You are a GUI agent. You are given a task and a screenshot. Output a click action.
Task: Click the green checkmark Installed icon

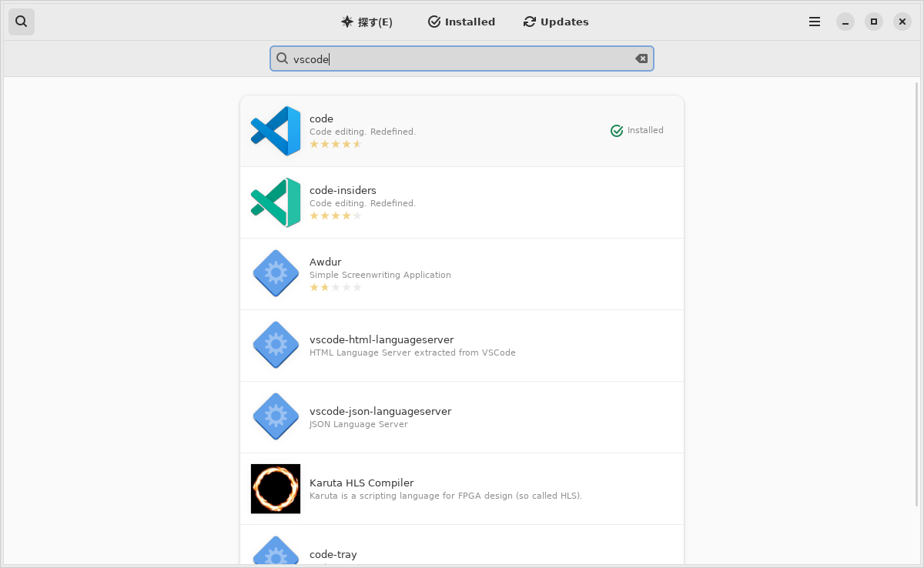617,131
